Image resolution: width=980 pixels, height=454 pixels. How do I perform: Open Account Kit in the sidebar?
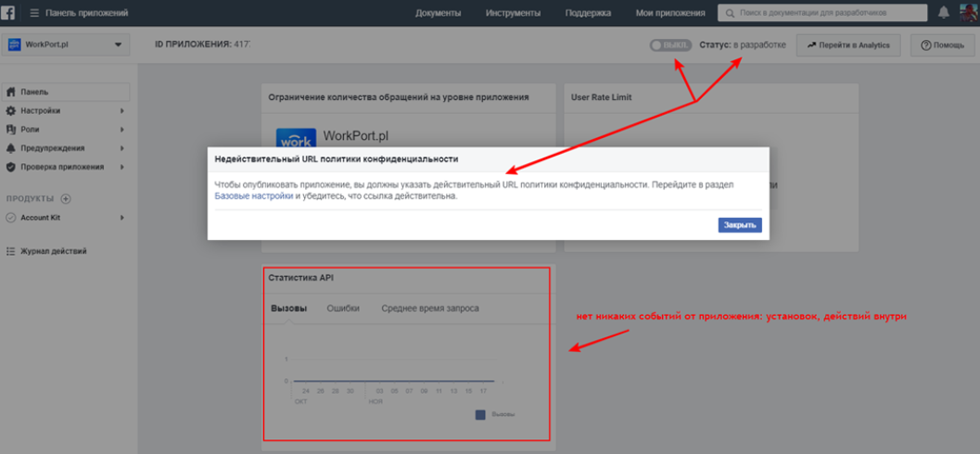click(41, 218)
